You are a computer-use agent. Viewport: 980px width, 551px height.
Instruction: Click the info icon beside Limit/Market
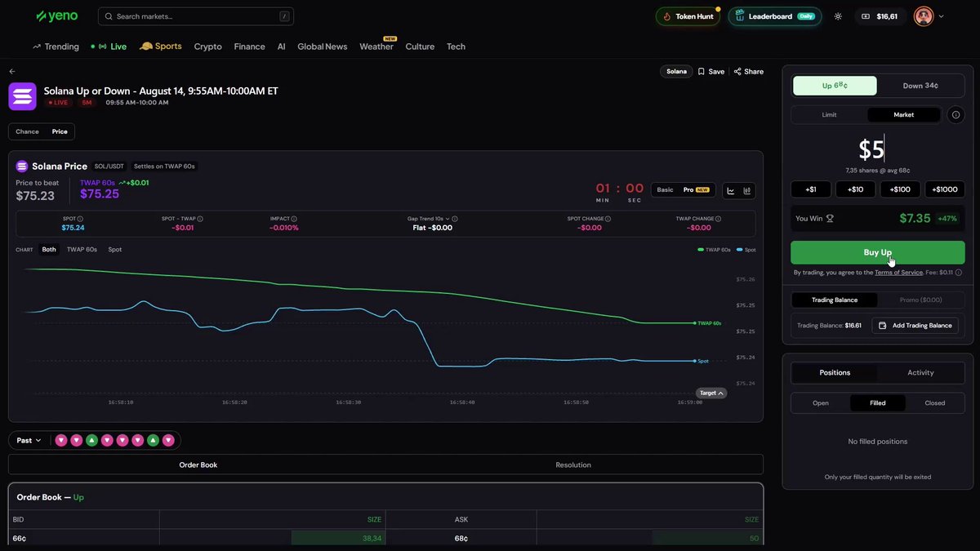coord(956,115)
